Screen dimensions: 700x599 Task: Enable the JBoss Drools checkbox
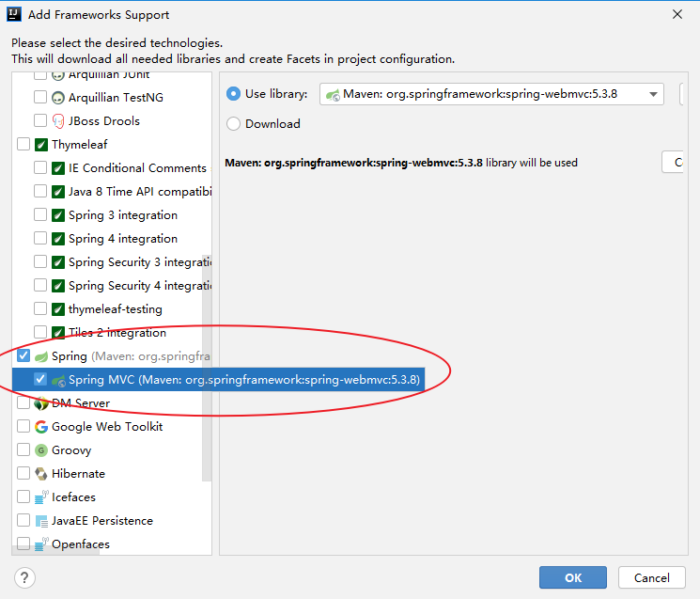click(x=40, y=120)
